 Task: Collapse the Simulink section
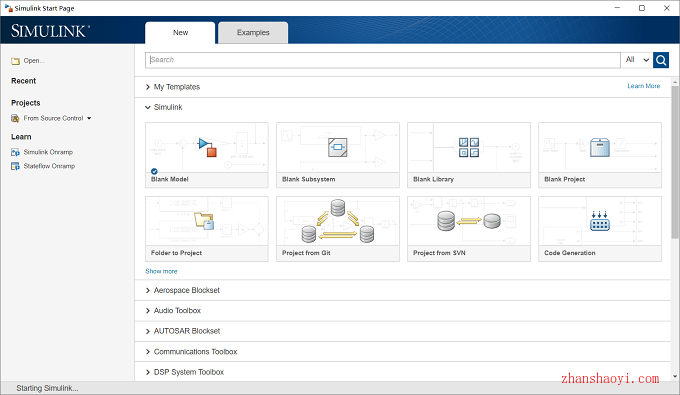163,107
